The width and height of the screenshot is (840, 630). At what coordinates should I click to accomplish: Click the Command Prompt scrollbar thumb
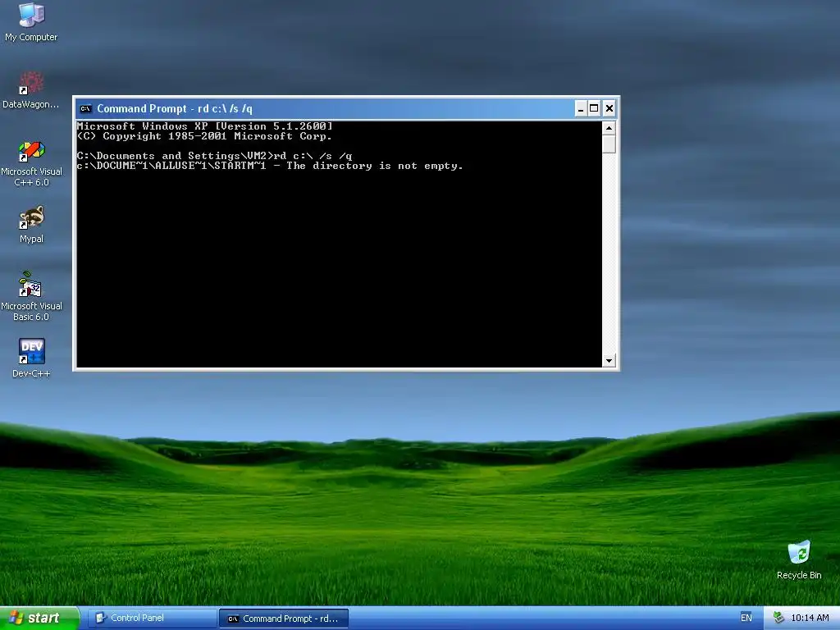[x=609, y=144]
